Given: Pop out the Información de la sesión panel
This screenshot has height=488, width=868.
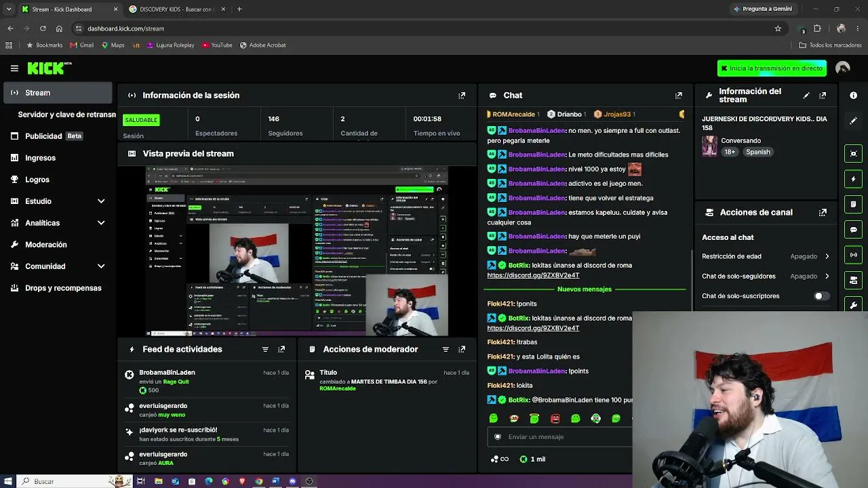Looking at the screenshot, I should click(462, 96).
